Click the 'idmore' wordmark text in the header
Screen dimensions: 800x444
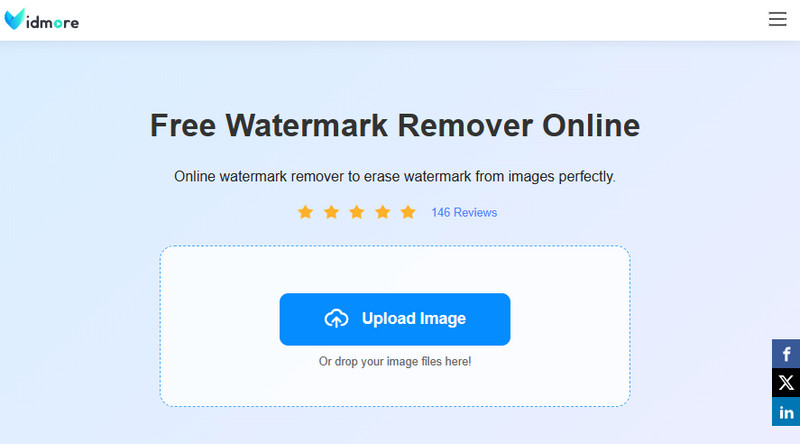click(53, 22)
